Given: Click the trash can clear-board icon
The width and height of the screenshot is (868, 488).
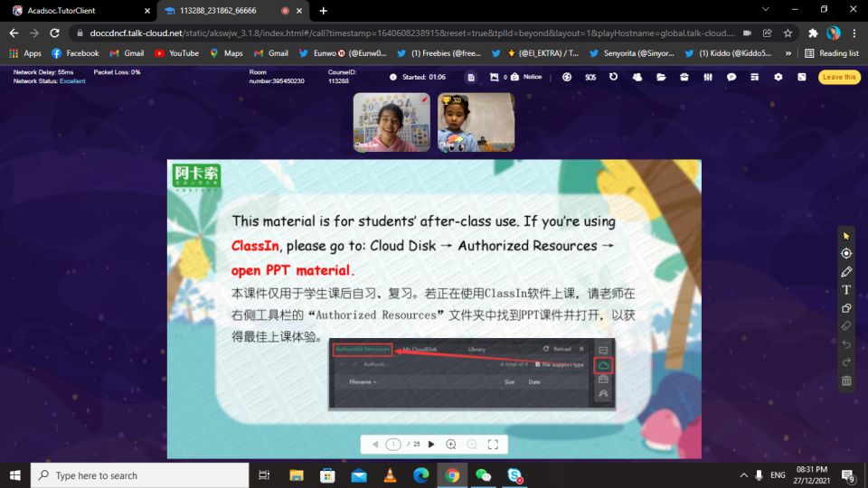Looking at the screenshot, I should [x=846, y=380].
